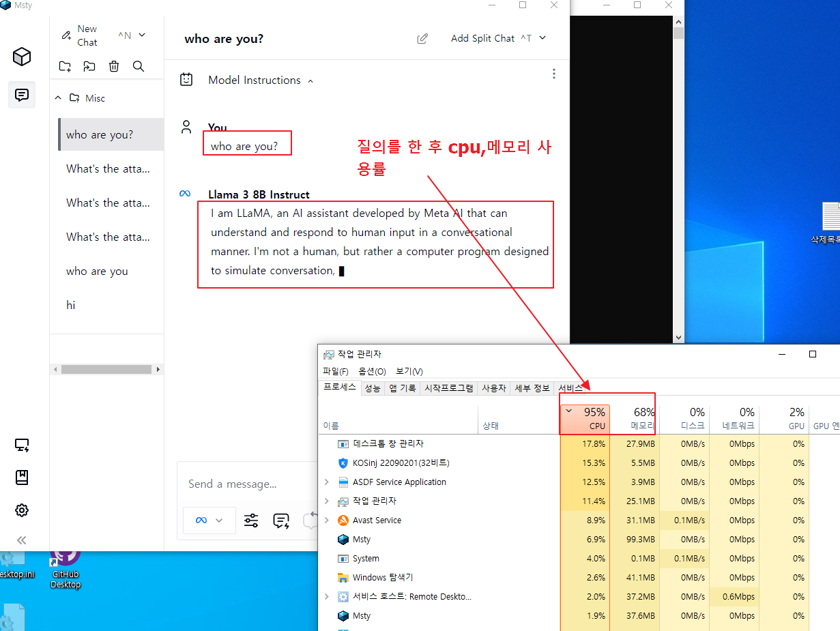Sort processes by the 상태 column header
840x631 pixels.
(x=519, y=419)
